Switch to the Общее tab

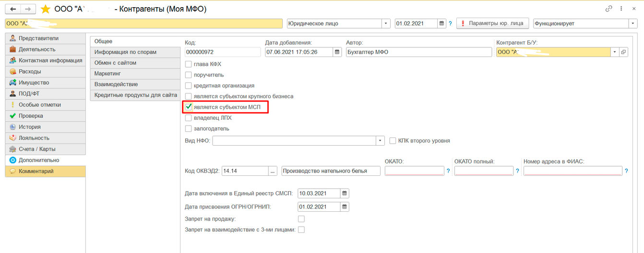[135, 41]
